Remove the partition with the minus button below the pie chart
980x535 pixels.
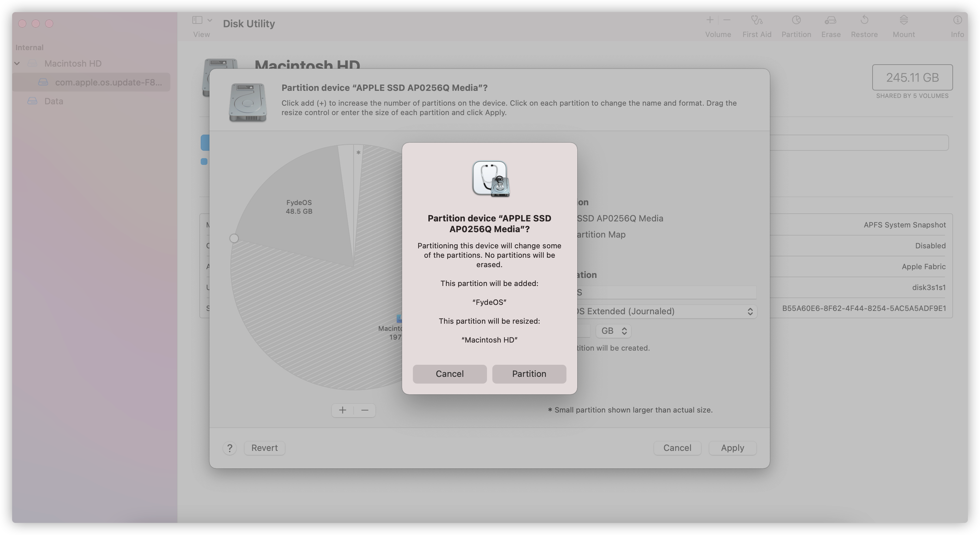364,410
